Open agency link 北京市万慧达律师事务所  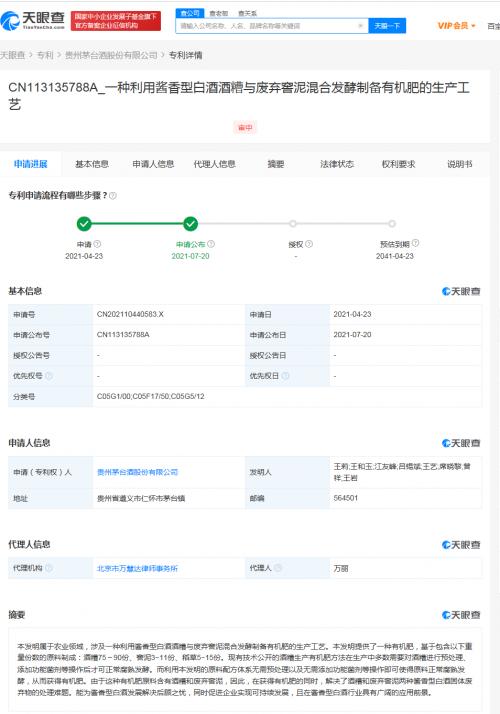click(x=137, y=568)
